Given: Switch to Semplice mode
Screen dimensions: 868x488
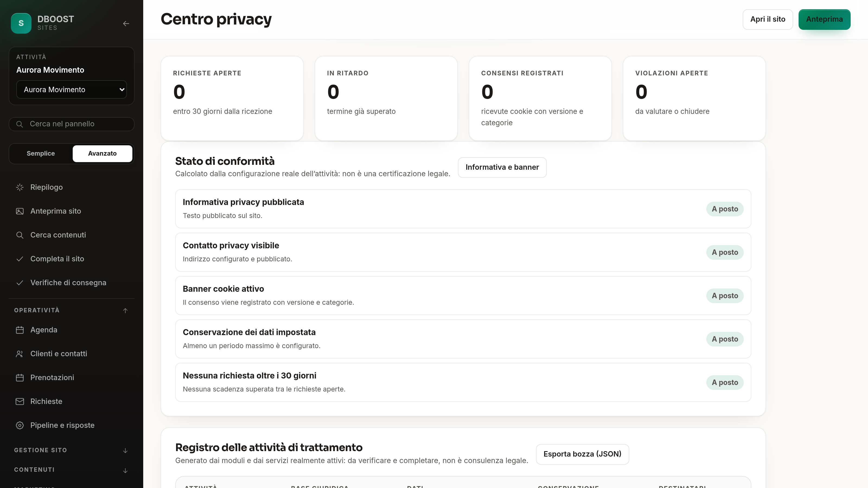Looking at the screenshot, I should tap(41, 153).
